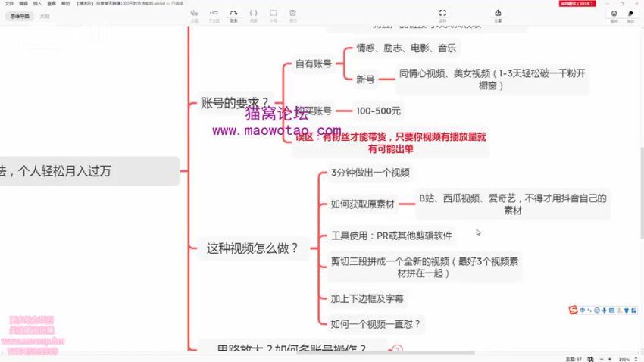Zoom out with the minus button
The height and width of the screenshot is (362, 644).
[x=602, y=359]
